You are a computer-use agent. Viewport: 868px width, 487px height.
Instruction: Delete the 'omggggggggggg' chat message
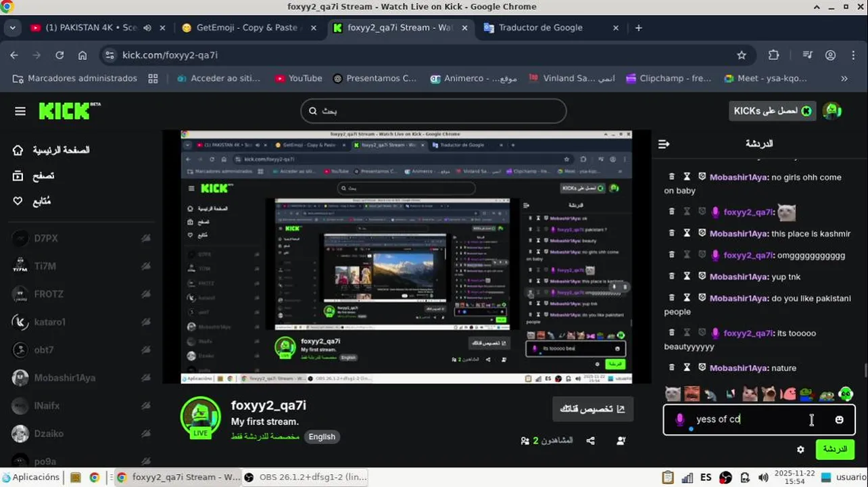tap(671, 255)
